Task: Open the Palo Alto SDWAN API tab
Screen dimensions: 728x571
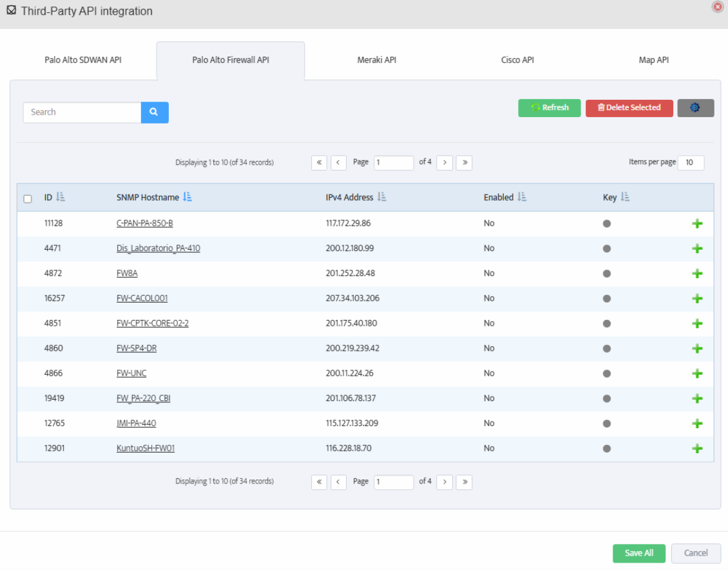Action: 83,61
